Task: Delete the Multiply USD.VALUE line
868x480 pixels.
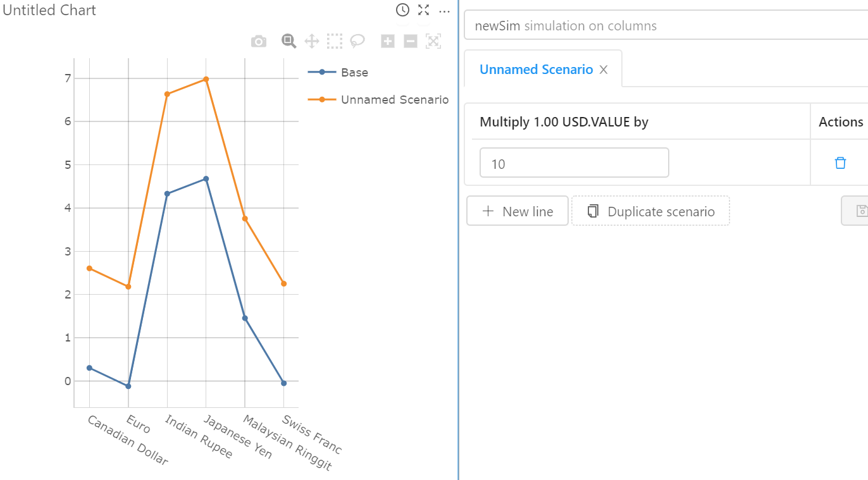Action: coord(840,163)
